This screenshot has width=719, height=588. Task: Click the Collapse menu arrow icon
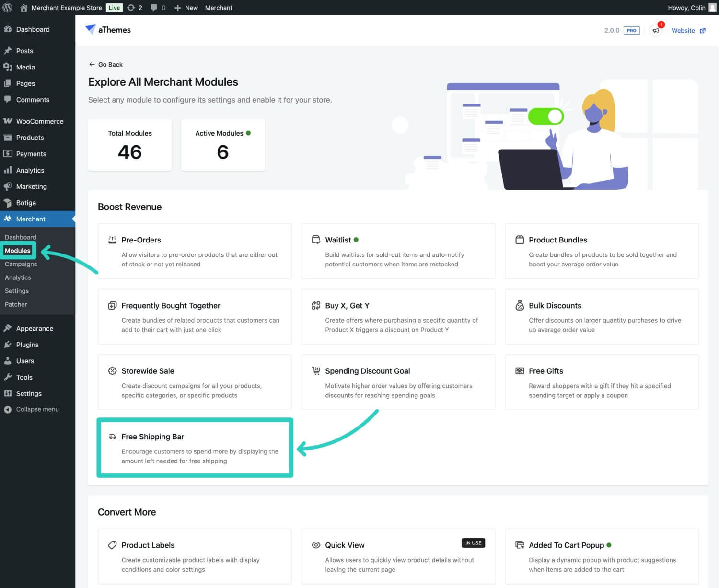[x=8, y=409]
